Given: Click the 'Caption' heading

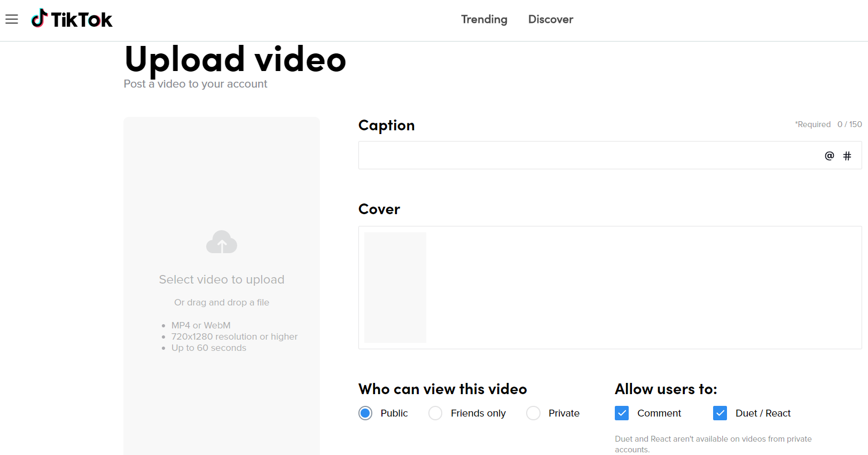Looking at the screenshot, I should pos(387,125).
